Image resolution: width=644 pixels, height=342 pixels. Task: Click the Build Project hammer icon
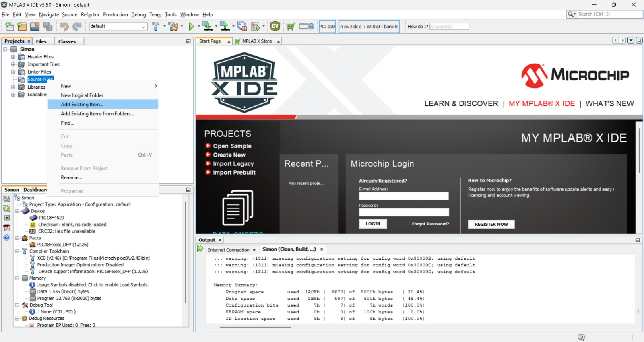coord(156,27)
